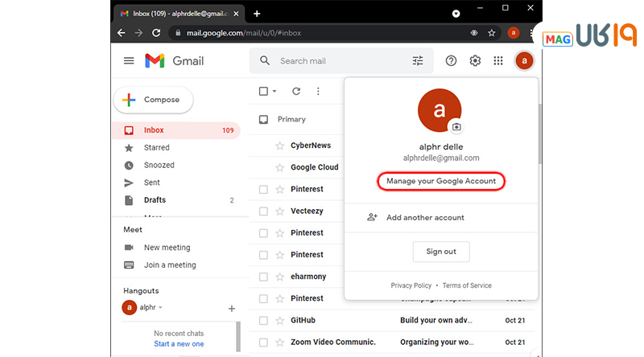This screenshot has height=357, width=644.
Task: Open a new browser tab
Action: (x=257, y=14)
